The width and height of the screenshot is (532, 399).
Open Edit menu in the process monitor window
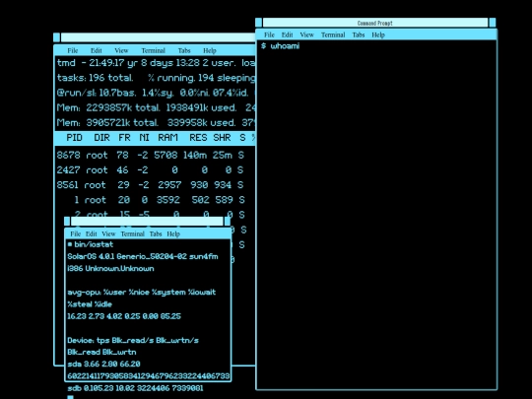point(96,50)
